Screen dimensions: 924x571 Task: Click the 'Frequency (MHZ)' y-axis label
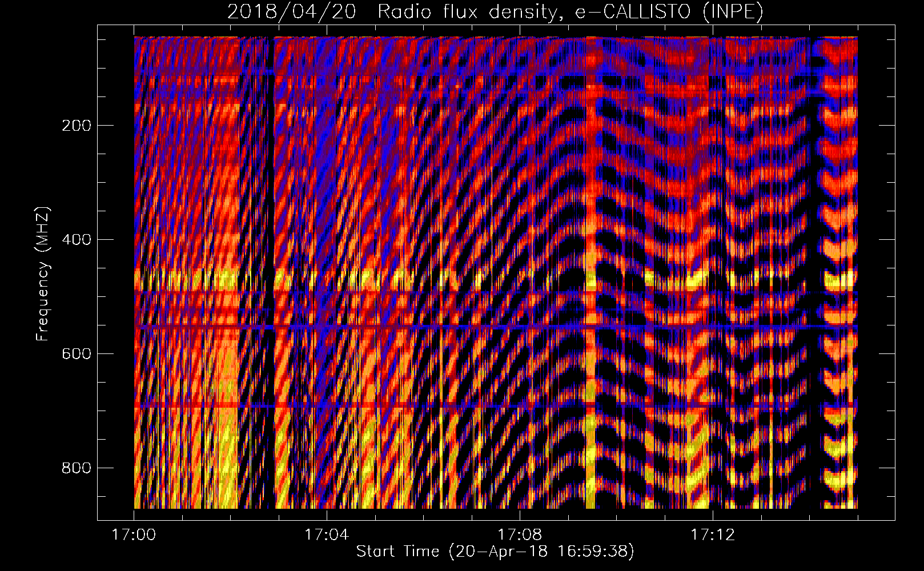[43, 274]
